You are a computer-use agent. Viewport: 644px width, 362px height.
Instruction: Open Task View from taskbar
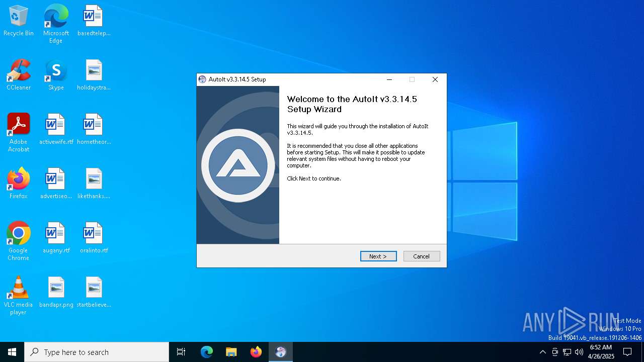click(x=181, y=352)
